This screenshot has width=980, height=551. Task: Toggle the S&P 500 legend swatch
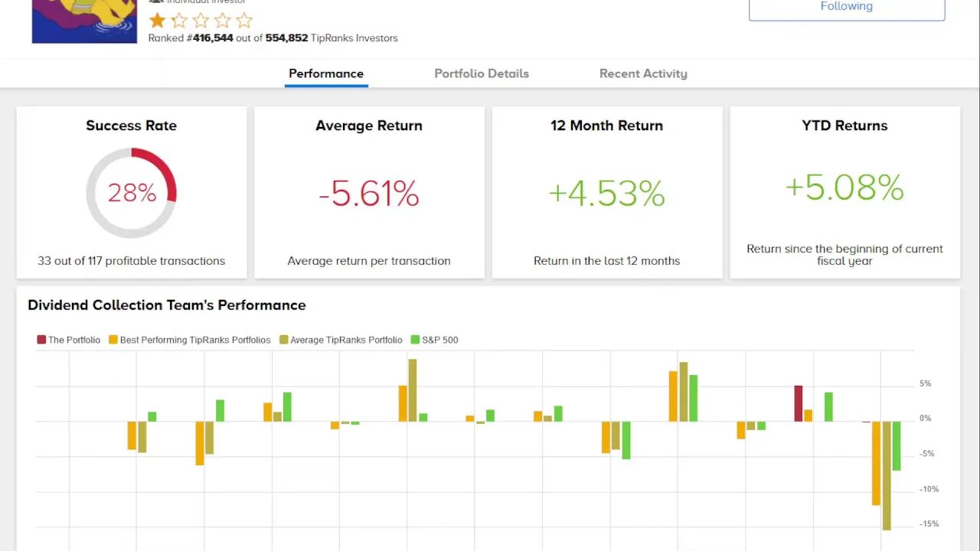click(x=416, y=340)
